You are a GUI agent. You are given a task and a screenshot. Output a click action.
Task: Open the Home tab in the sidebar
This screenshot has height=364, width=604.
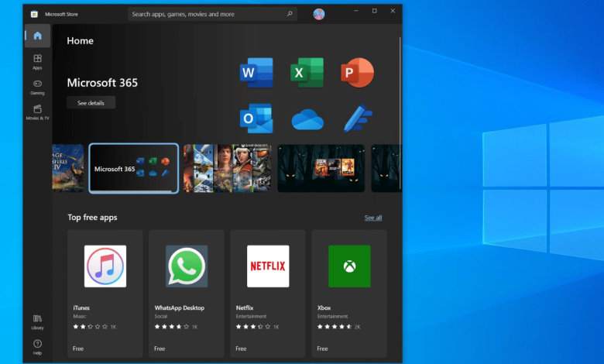(x=37, y=36)
